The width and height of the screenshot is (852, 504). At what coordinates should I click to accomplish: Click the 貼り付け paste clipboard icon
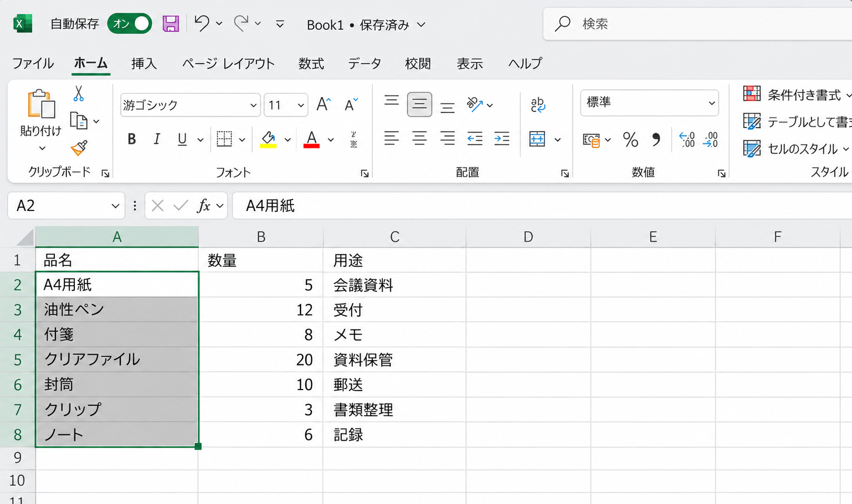tap(41, 104)
